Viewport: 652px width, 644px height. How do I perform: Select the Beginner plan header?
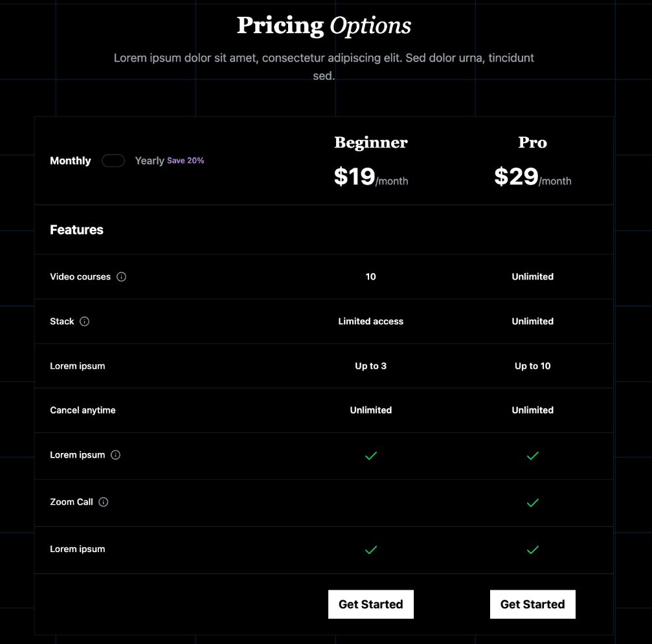pyautogui.click(x=370, y=142)
